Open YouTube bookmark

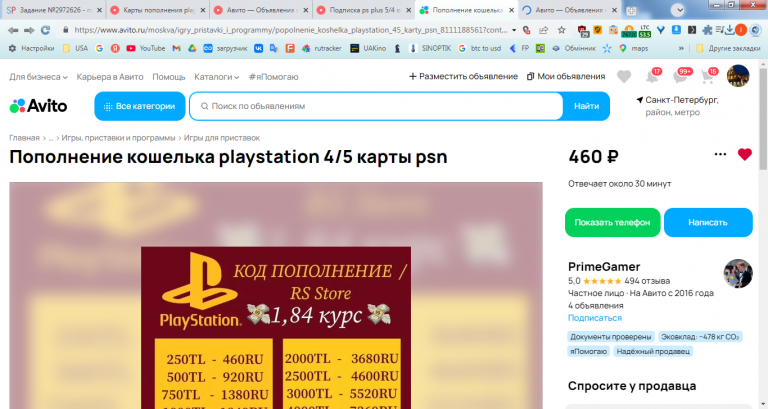pyautogui.click(x=145, y=48)
